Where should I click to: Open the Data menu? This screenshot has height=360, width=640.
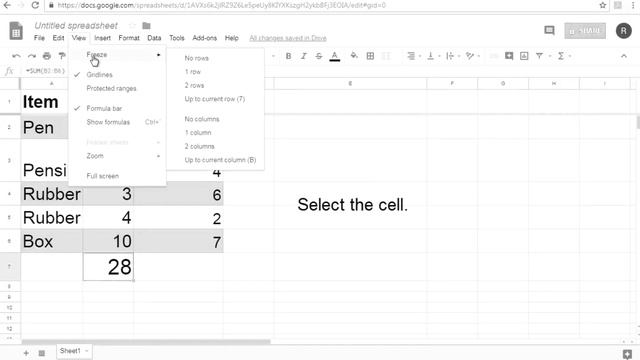(x=154, y=38)
